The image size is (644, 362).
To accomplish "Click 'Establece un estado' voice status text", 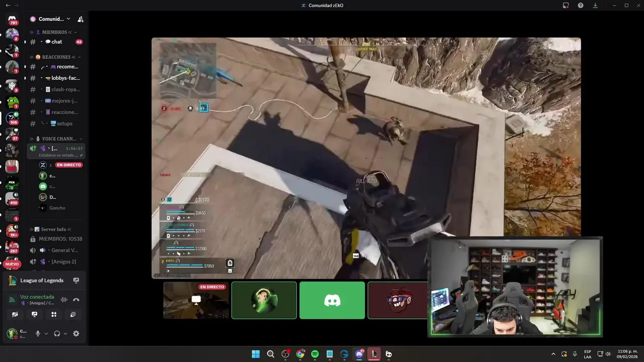I will point(59,155).
